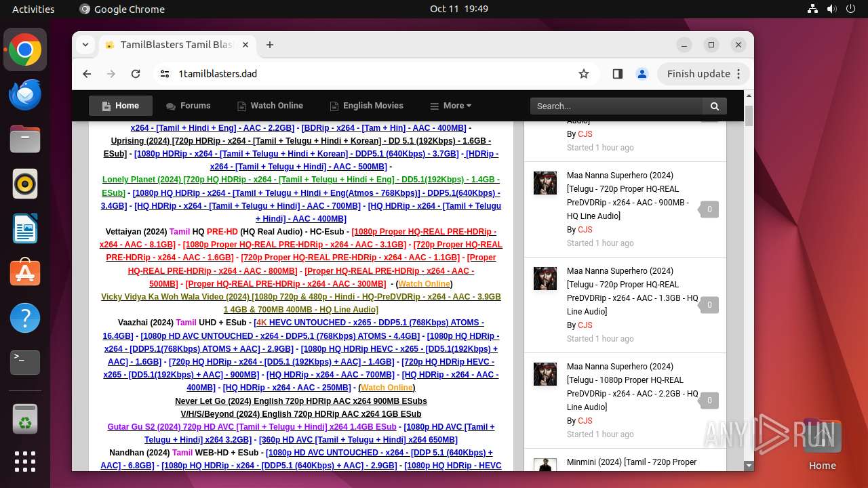Open the system network status icon
The width and height of the screenshot is (868, 488).
click(812, 9)
